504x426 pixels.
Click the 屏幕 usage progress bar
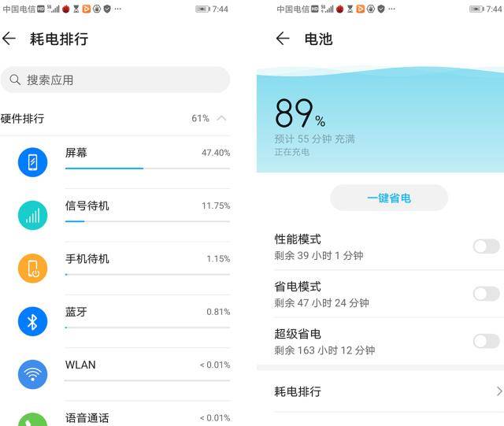click(147, 169)
